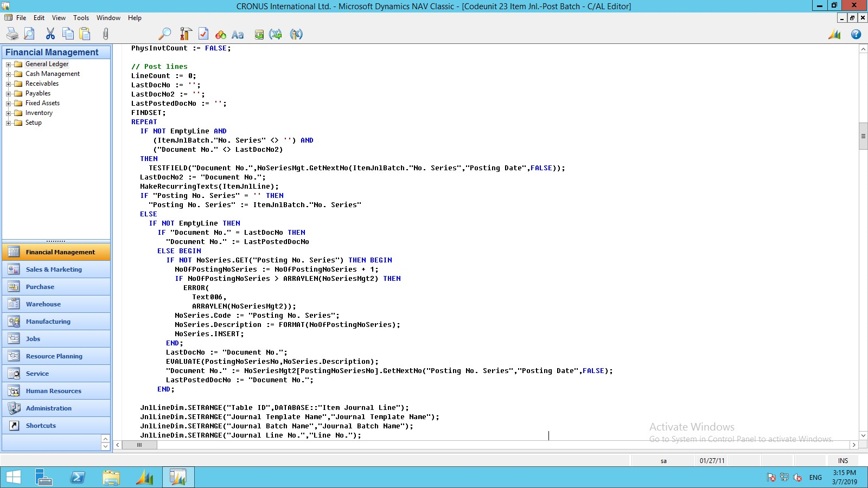Click the Paste toolbar icon
The height and width of the screenshot is (488, 868).
84,34
